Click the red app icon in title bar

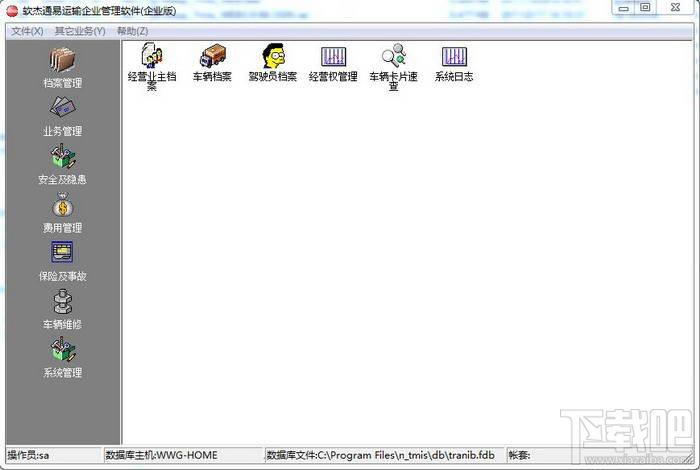12,11
